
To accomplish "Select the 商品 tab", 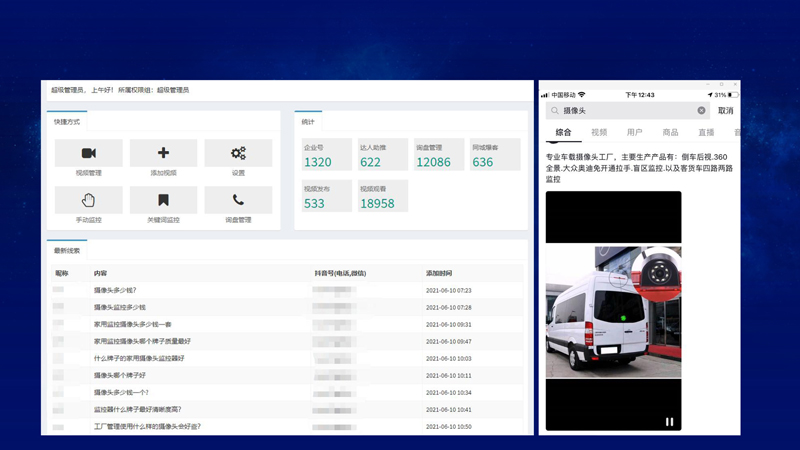I will click(670, 132).
